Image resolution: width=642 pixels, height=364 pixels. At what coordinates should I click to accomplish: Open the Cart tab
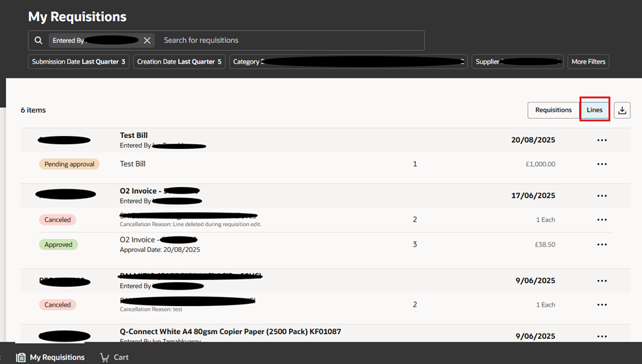click(114, 357)
